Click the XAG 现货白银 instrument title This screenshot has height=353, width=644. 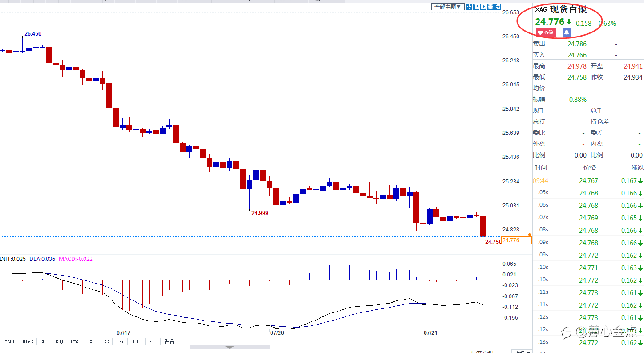click(561, 10)
